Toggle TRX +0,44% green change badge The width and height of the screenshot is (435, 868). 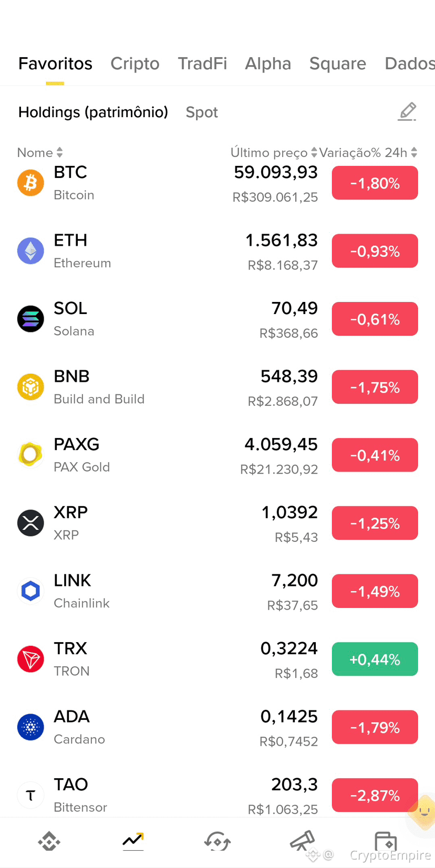click(375, 660)
